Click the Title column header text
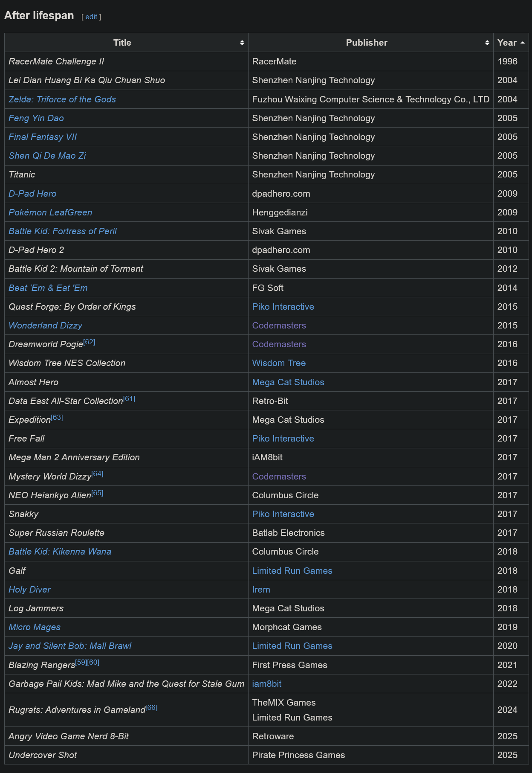532x773 pixels. (122, 43)
